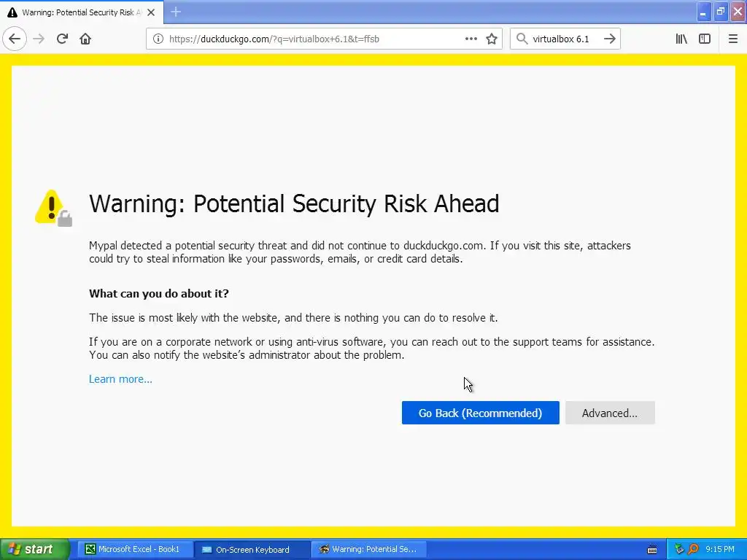Show site information icon in address bar

[158, 39]
